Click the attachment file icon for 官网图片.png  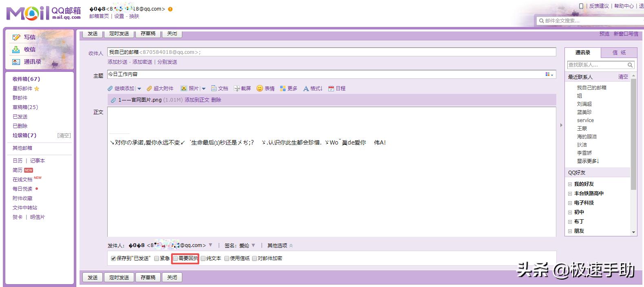point(113,100)
